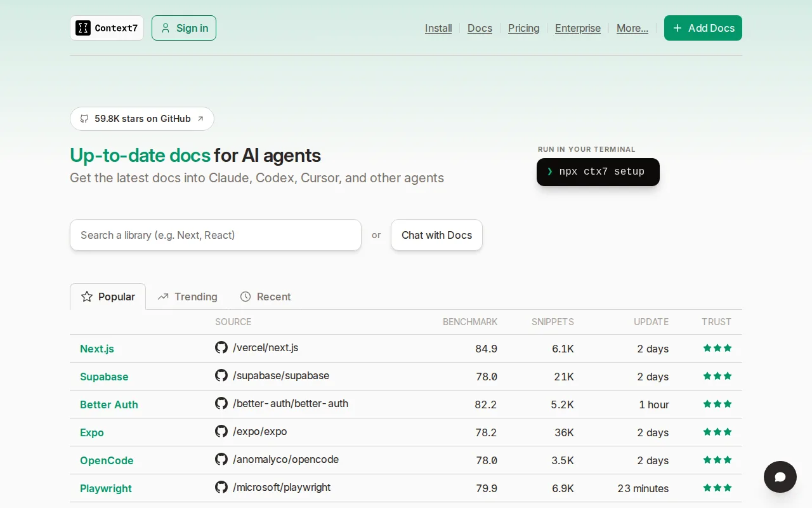Viewport: 812px width, 508px height.
Task: Click the GitHub icon beside /microsoft/playwright
Action: (x=221, y=487)
